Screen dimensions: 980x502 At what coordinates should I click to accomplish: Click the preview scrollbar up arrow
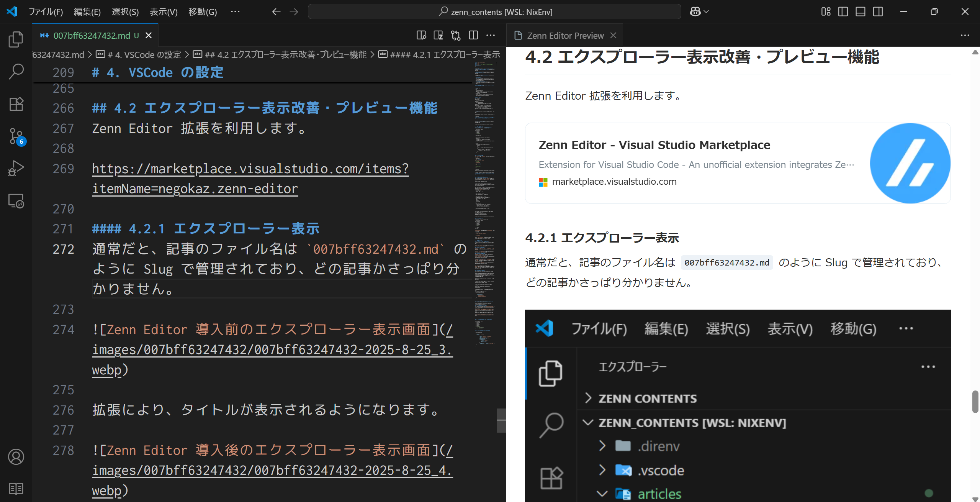[x=975, y=52]
